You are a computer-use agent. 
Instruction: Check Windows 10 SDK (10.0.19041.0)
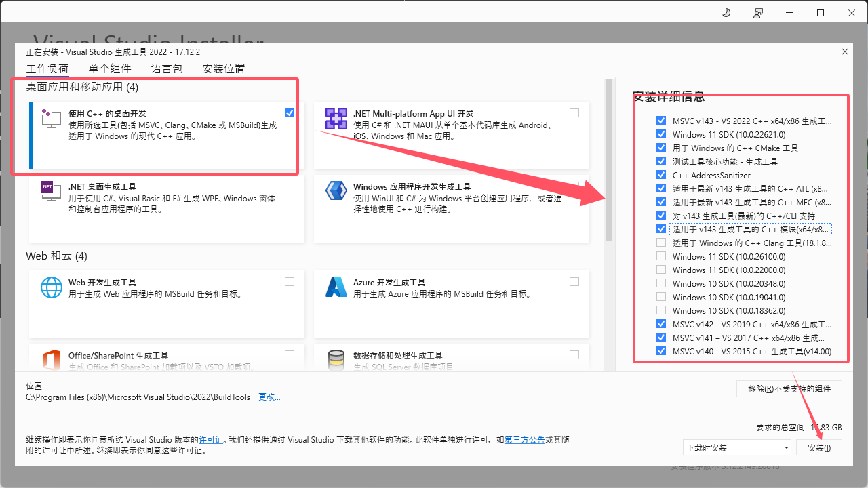661,297
